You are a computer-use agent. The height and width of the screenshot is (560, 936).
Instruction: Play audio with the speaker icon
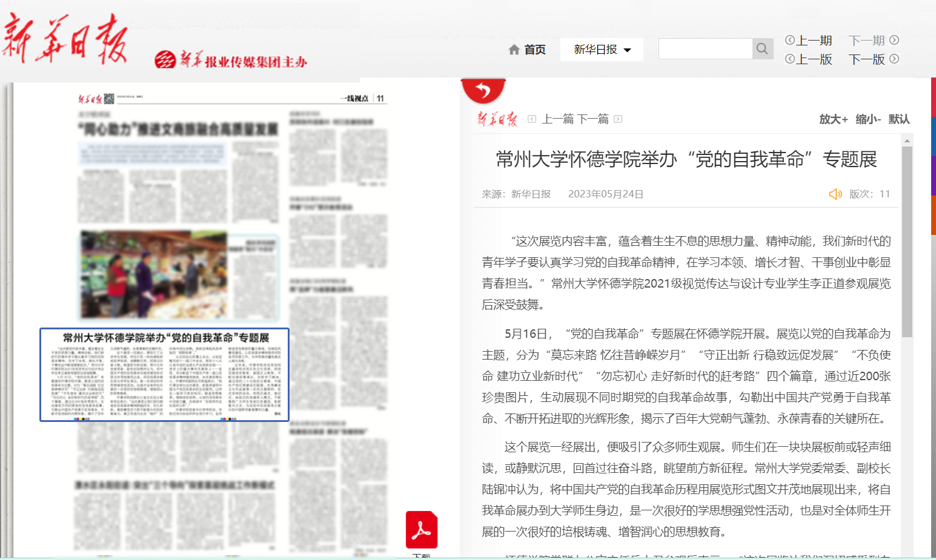coord(835,194)
